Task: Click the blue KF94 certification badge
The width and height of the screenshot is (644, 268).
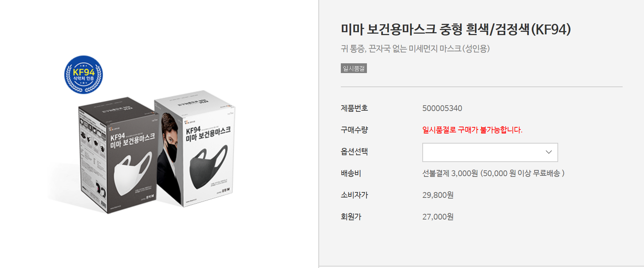Action: tap(84, 75)
